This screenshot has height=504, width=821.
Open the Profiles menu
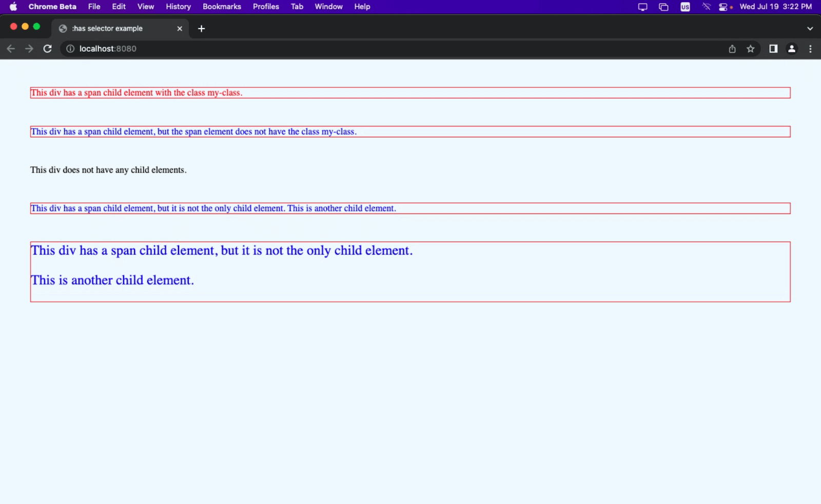click(x=265, y=7)
